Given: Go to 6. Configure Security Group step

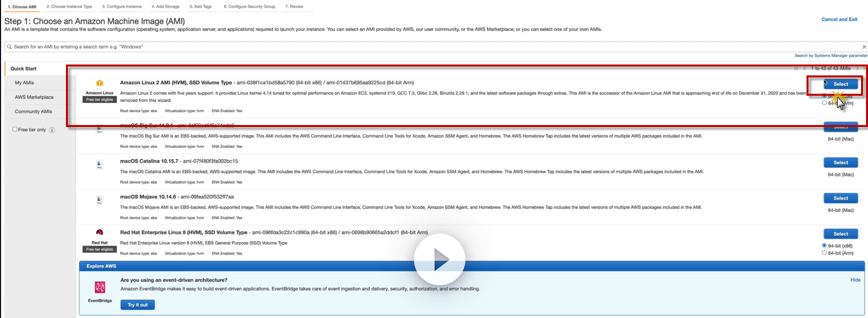Looking at the screenshot, I should pyautogui.click(x=249, y=7).
